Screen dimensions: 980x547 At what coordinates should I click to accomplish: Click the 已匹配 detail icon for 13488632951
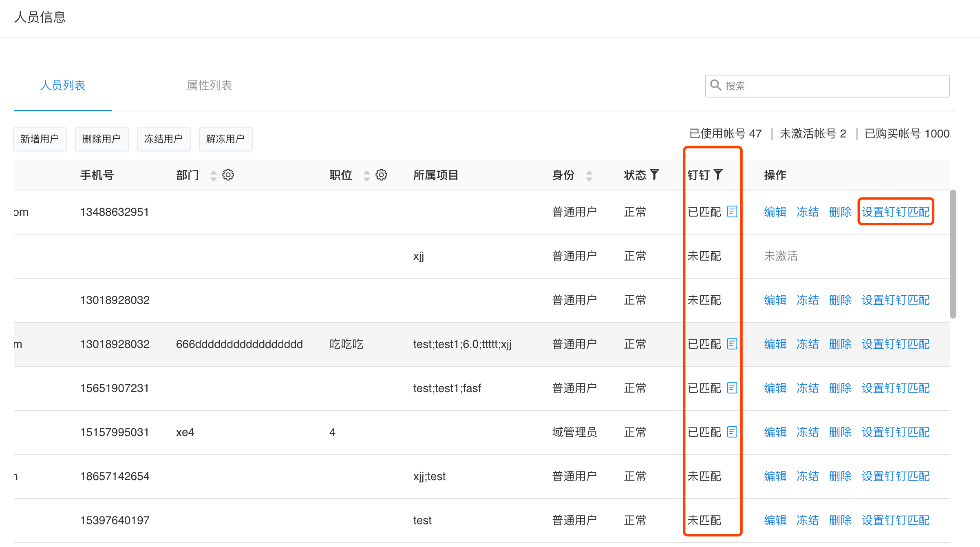732,212
